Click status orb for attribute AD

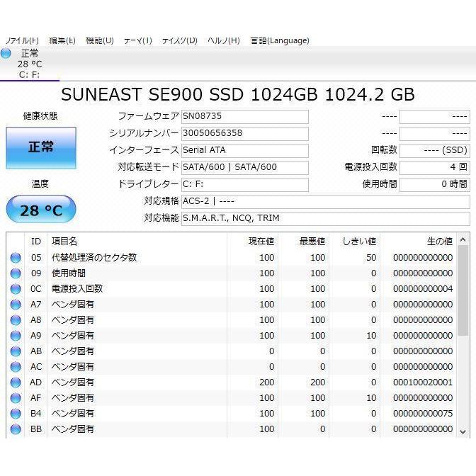[x=16, y=382]
